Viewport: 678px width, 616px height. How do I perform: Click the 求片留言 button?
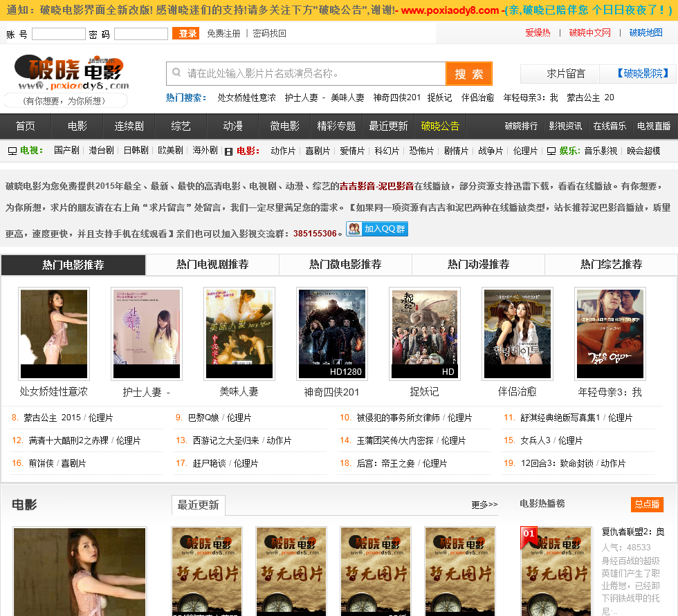560,73
